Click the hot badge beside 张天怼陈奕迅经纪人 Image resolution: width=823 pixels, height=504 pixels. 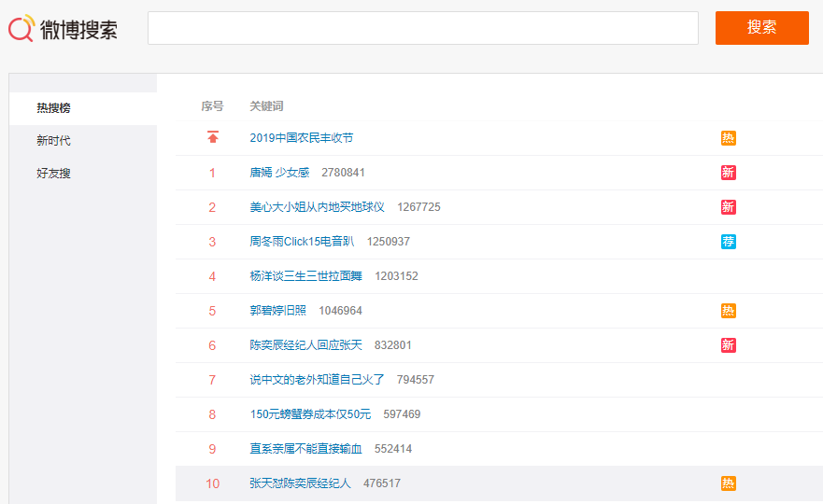[728, 483]
